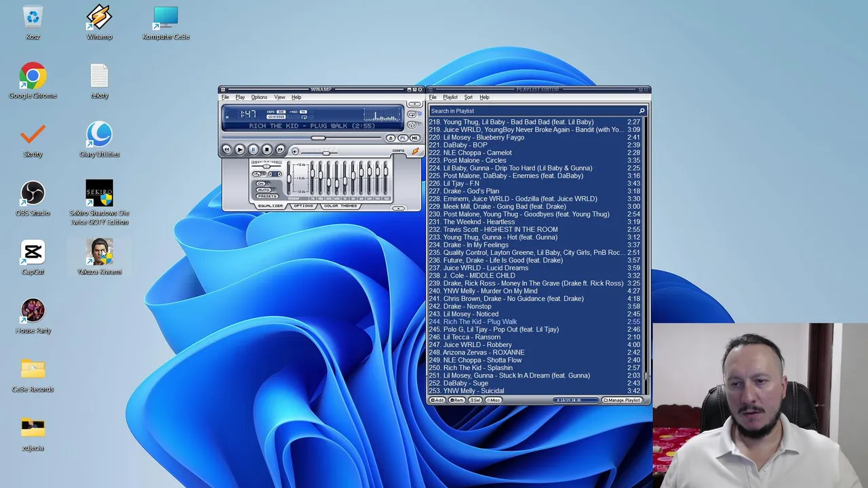The width and height of the screenshot is (868, 488).
Task: Switch to OPTIONS drawer tab
Action: [x=304, y=206]
